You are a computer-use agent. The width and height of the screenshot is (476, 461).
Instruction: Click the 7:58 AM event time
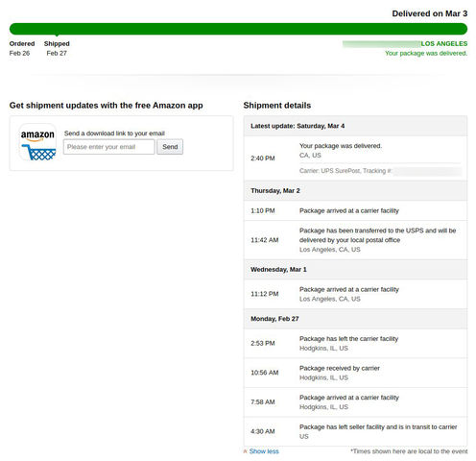pyautogui.click(x=263, y=402)
